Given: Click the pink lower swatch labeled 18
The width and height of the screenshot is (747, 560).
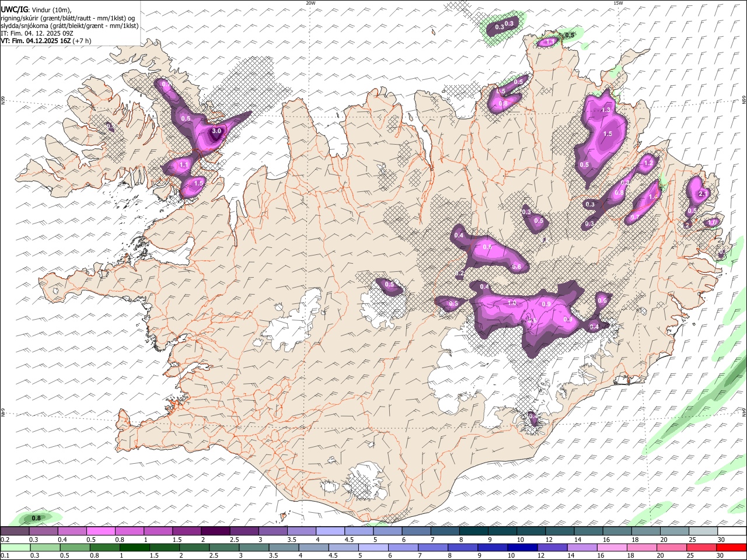Looking at the screenshot, I should point(641,547).
